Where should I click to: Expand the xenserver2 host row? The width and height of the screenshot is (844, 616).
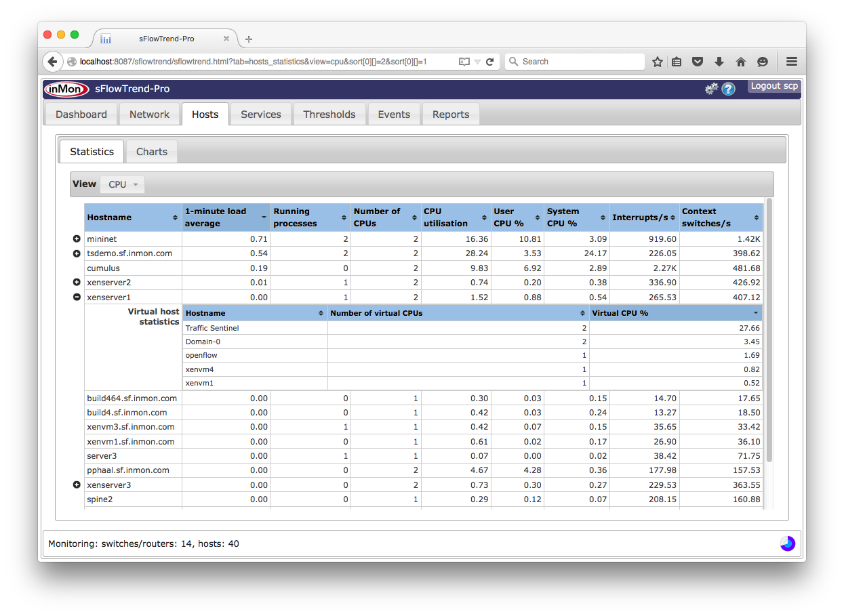coord(77,282)
